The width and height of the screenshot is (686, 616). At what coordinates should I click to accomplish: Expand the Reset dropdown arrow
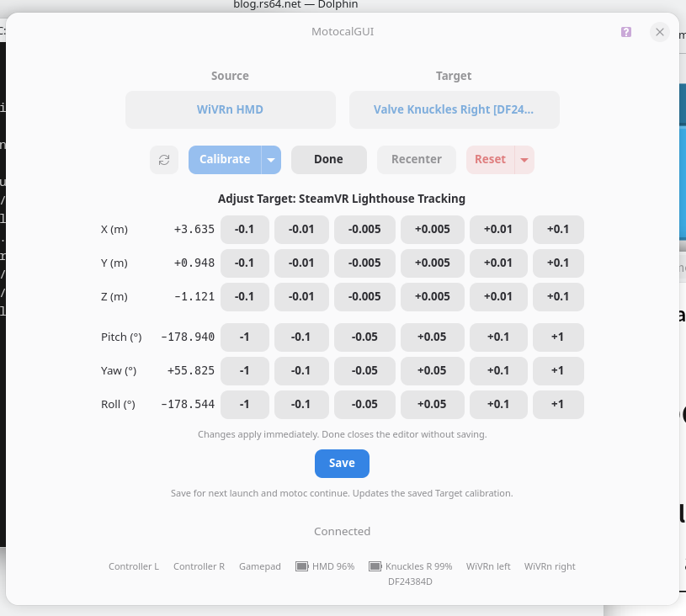pyautogui.click(x=524, y=160)
